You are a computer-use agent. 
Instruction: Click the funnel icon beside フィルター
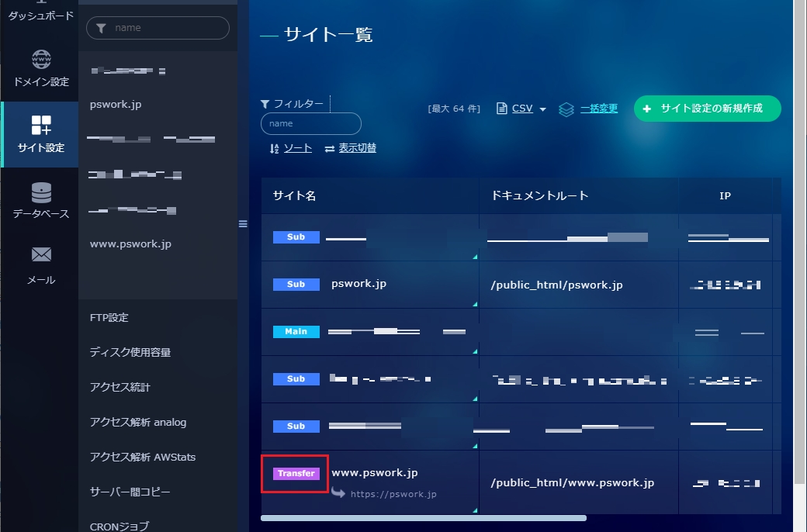tap(267, 105)
